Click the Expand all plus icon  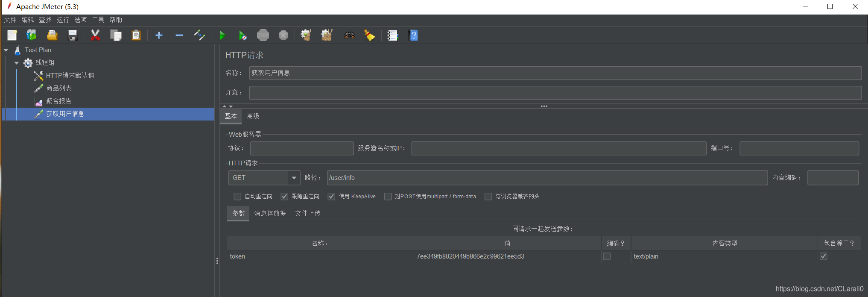click(x=159, y=35)
